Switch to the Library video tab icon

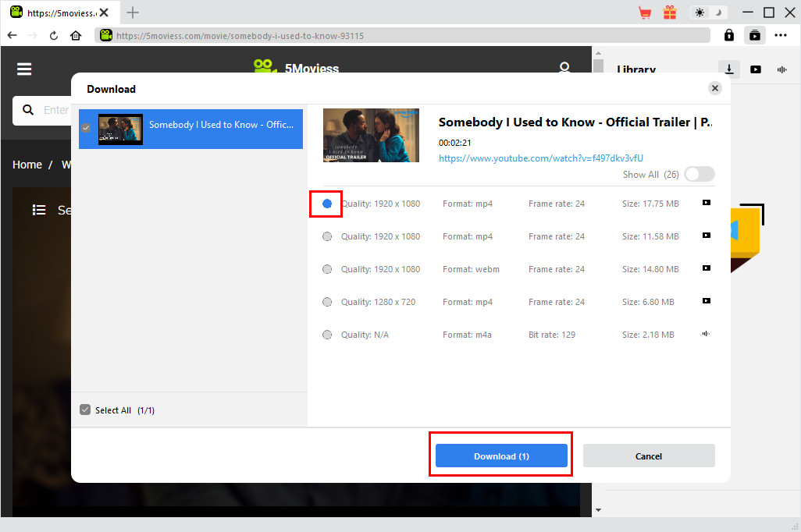click(756, 69)
